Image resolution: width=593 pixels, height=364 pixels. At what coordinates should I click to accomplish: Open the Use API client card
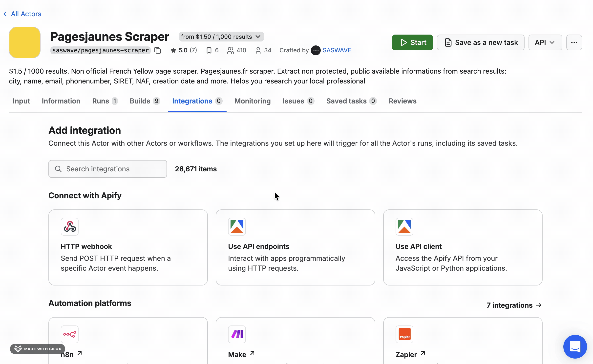pyautogui.click(x=463, y=247)
